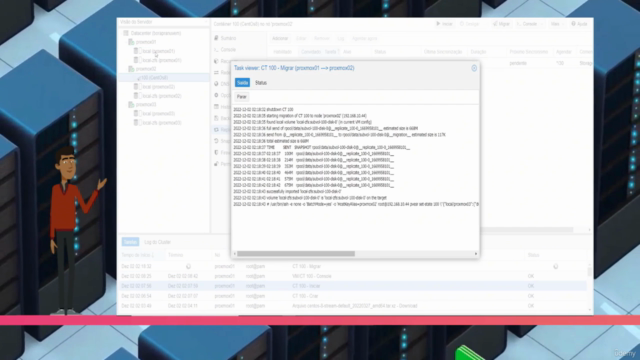Click the DNS globe icon in side menu
640x360 pixels.
[216, 84]
